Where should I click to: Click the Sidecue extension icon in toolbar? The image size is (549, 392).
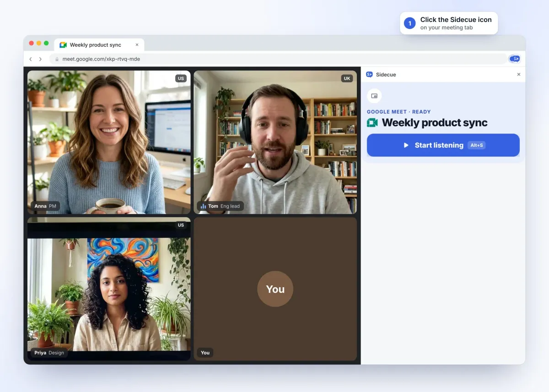click(x=515, y=59)
